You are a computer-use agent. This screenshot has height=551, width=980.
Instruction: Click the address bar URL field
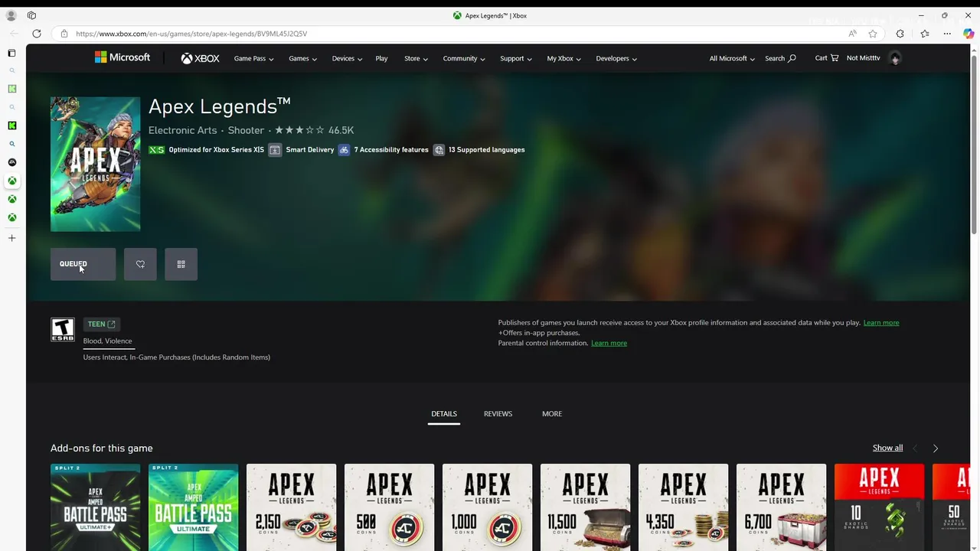click(x=452, y=34)
